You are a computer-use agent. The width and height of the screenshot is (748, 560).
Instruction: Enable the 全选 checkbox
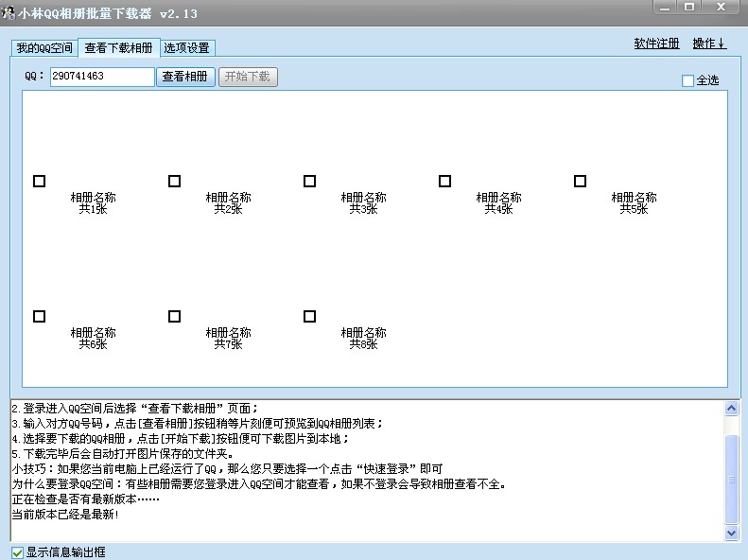point(687,80)
